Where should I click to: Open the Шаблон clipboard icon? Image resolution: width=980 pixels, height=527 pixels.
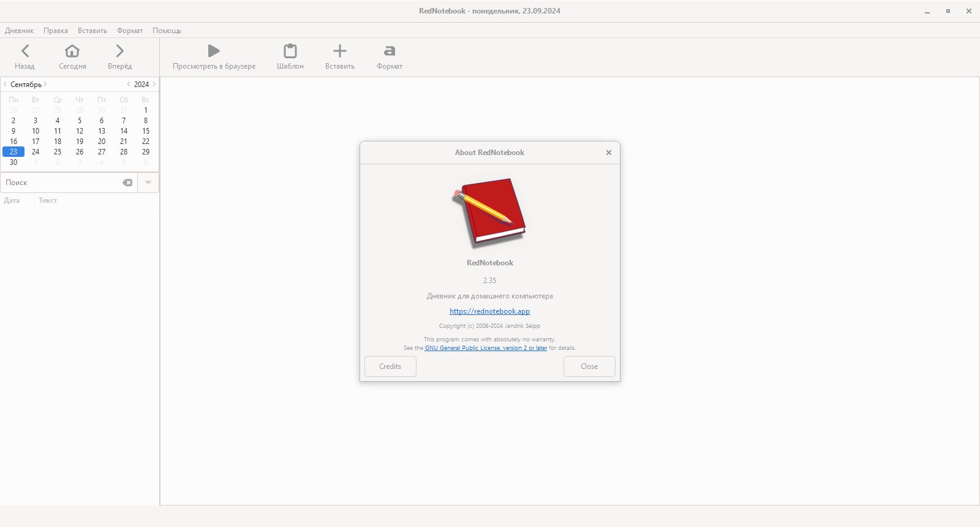(290, 51)
